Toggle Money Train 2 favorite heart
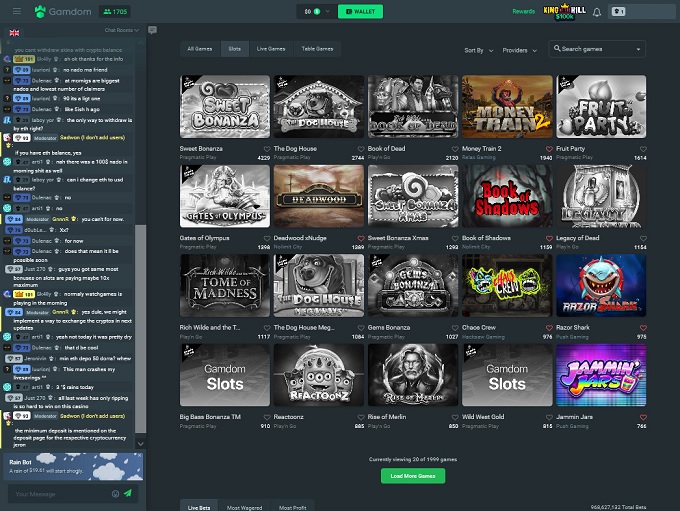 [549, 149]
